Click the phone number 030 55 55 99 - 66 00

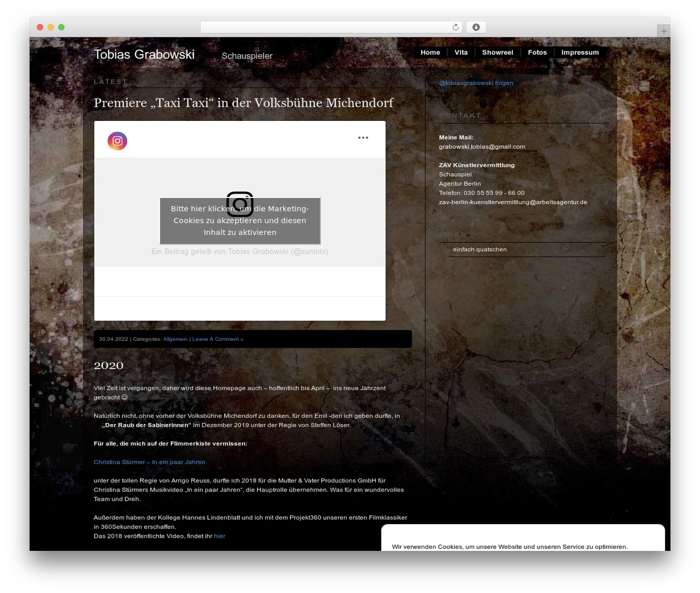[x=494, y=193]
